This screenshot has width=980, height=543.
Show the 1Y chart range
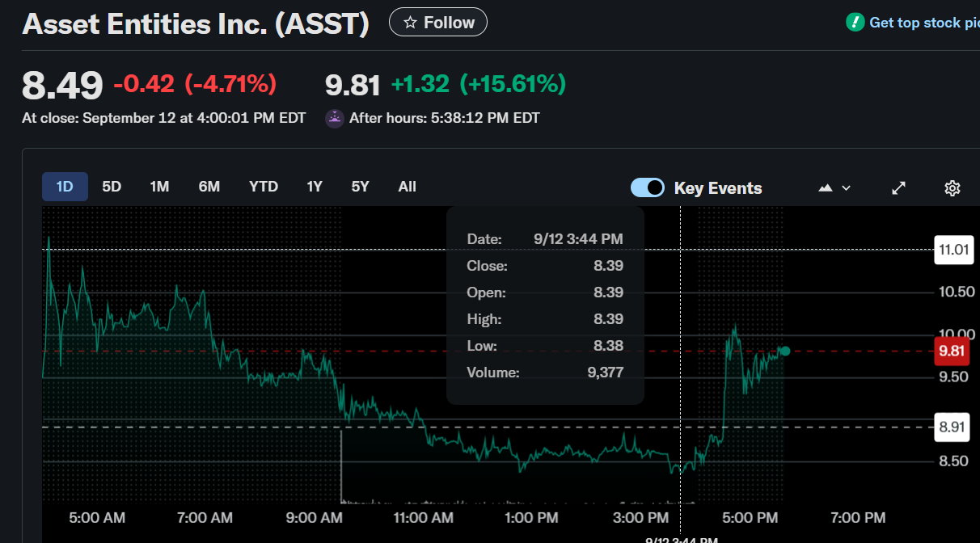click(315, 187)
